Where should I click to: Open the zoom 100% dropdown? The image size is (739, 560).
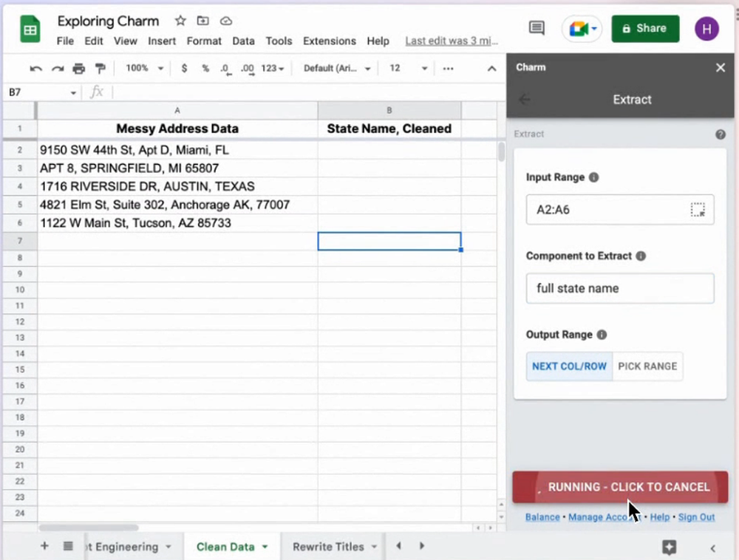[144, 68]
